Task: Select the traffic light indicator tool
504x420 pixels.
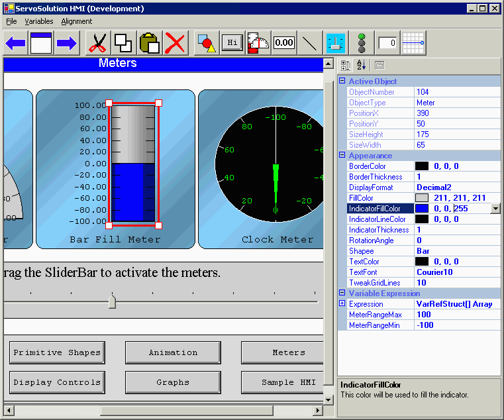Action: coord(361,43)
